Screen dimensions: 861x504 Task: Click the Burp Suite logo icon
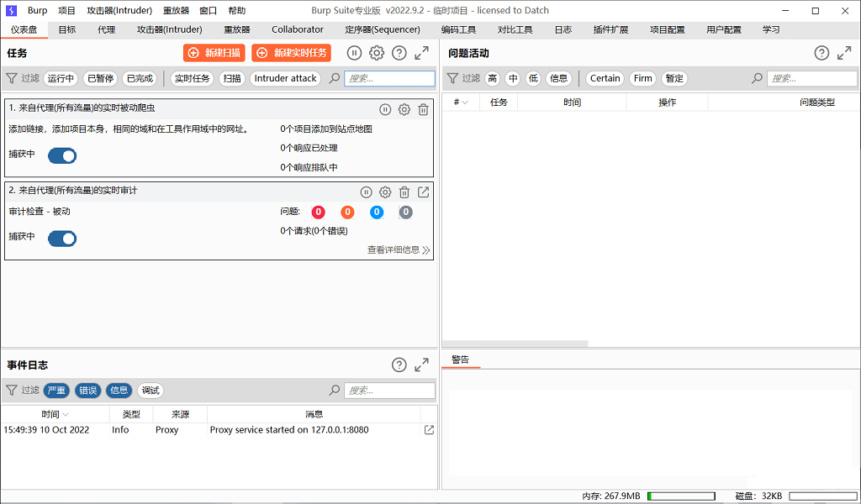point(12,10)
